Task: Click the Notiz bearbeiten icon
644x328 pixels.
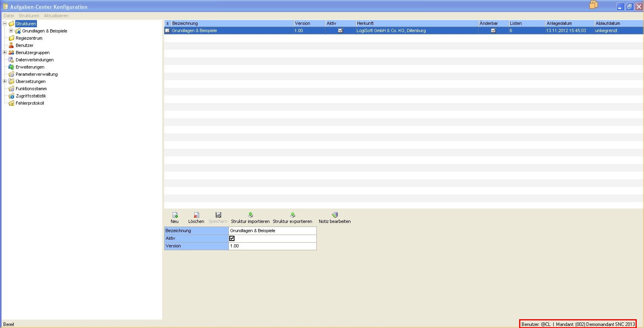Action: 335,215
